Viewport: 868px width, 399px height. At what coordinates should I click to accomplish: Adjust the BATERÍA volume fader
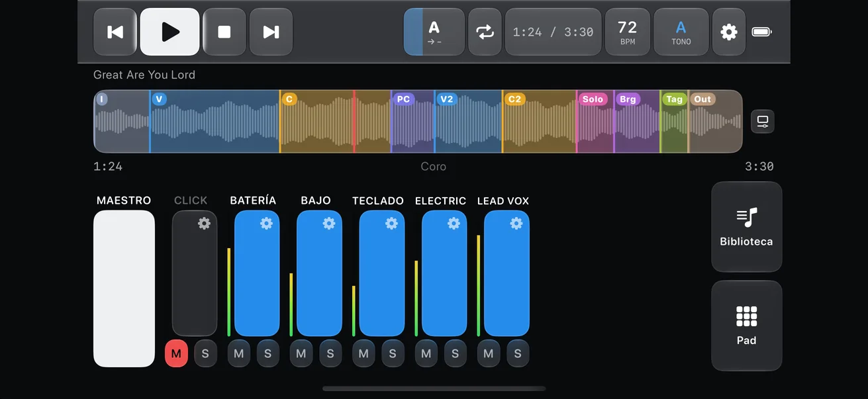tap(257, 273)
